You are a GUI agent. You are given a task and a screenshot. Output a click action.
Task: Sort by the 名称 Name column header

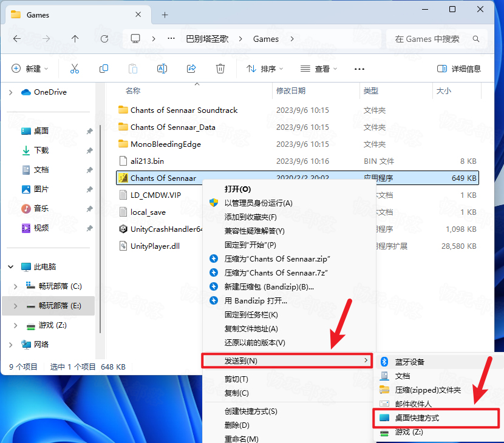click(x=133, y=91)
